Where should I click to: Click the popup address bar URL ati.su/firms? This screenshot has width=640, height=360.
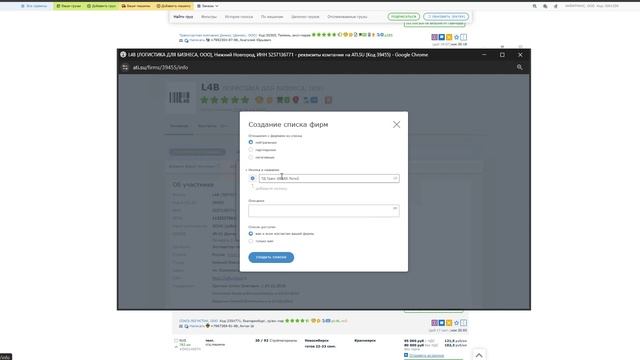[160, 67]
